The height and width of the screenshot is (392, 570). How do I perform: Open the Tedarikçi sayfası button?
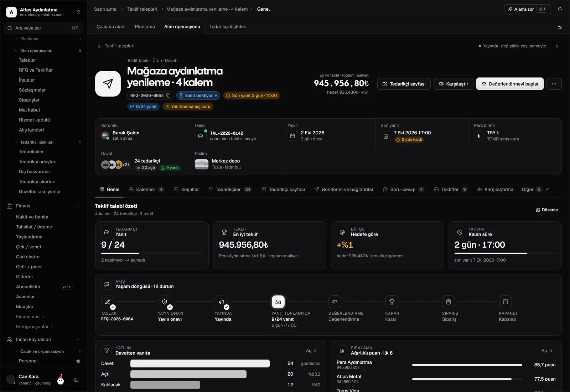pos(404,84)
